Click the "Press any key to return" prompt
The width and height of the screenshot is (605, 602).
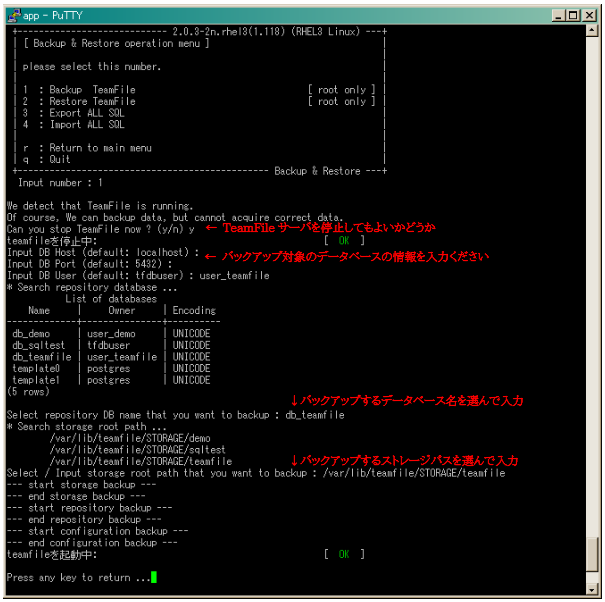tap(78, 577)
